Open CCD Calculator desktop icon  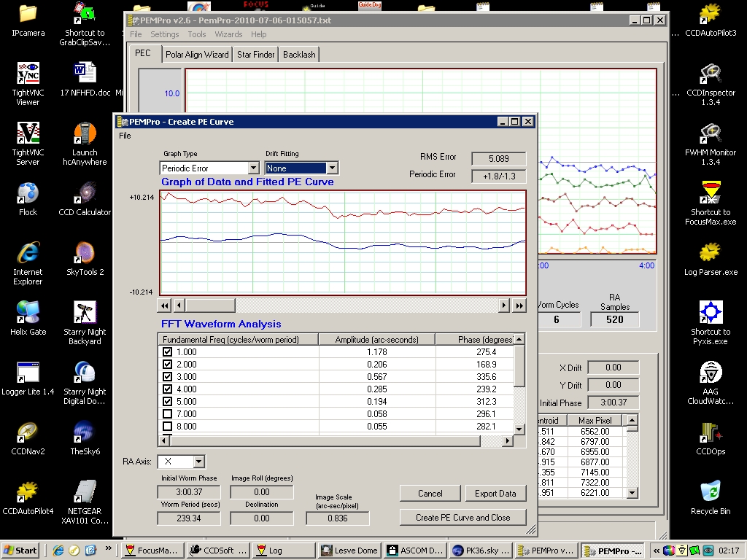pos(85,198)
